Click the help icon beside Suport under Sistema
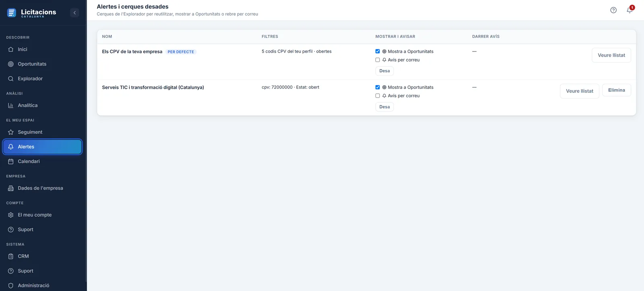Image resolution: width=644 pixels, height=291 pixels. (x=11, y=271)
